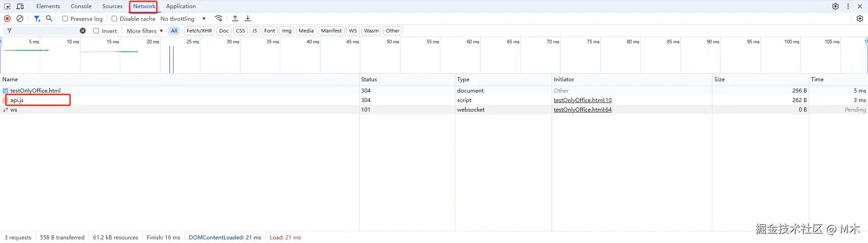Screen dimensions: 868x243
Task: Toggle the device toolbar icon
Action: tap(20, 6)
